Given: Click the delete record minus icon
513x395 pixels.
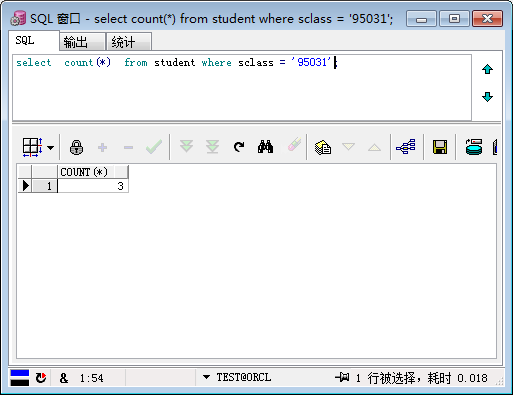Looking at the screenshot, I should click(x=128, y=147).
